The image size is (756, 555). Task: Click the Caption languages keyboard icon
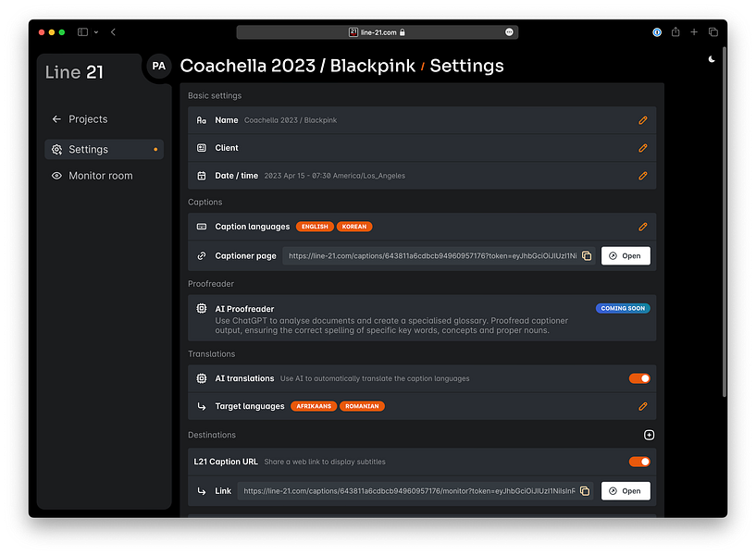202,227
